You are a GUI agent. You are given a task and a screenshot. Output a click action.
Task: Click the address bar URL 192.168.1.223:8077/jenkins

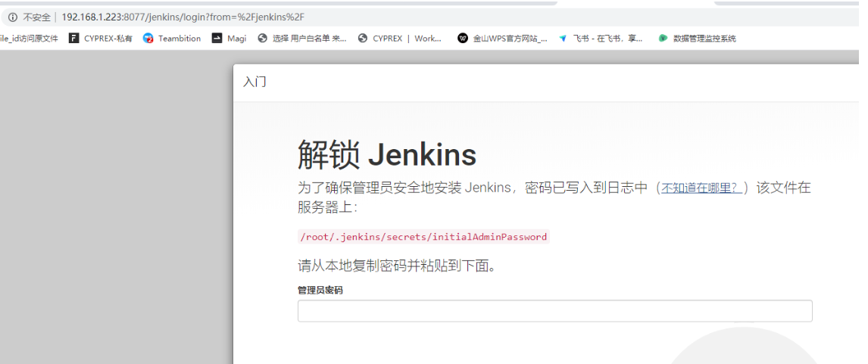point(183,17)
